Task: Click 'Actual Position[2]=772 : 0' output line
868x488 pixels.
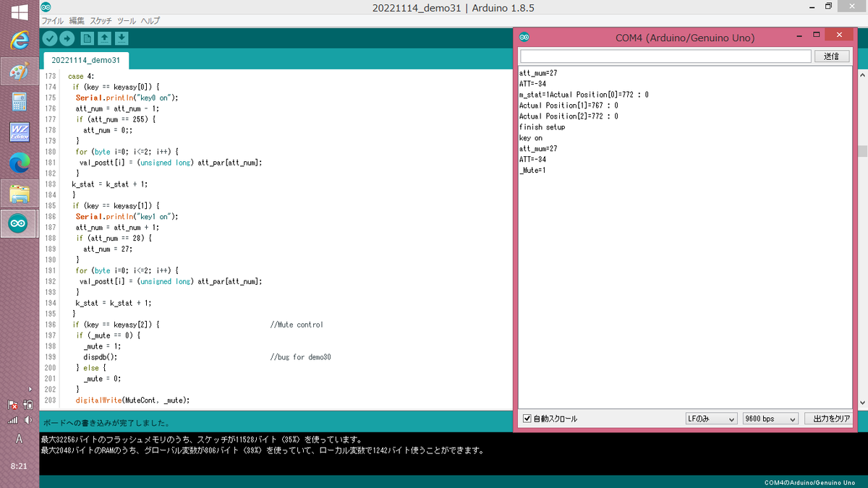Action: (569, 116)
